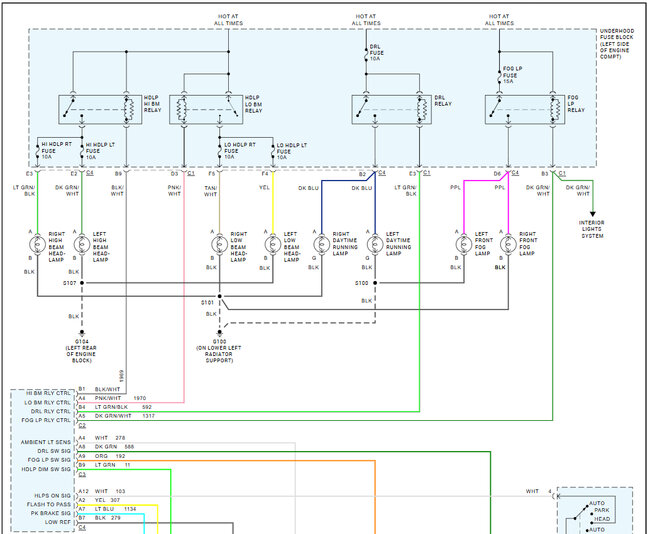Select the left low beam headlamp bulb symbol
This screenshot has width=650, height=534.
[x=273, y=244]
